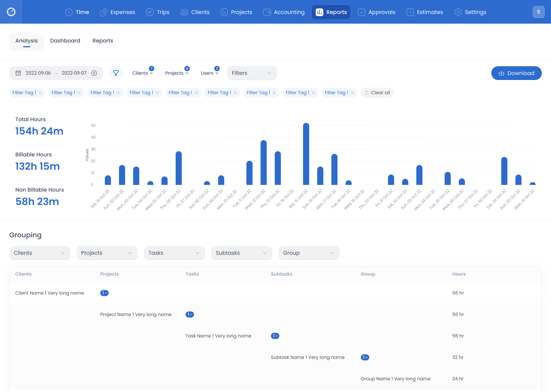Open the Group grouping dropdown

pyautogui.click(x=309, y=253)
